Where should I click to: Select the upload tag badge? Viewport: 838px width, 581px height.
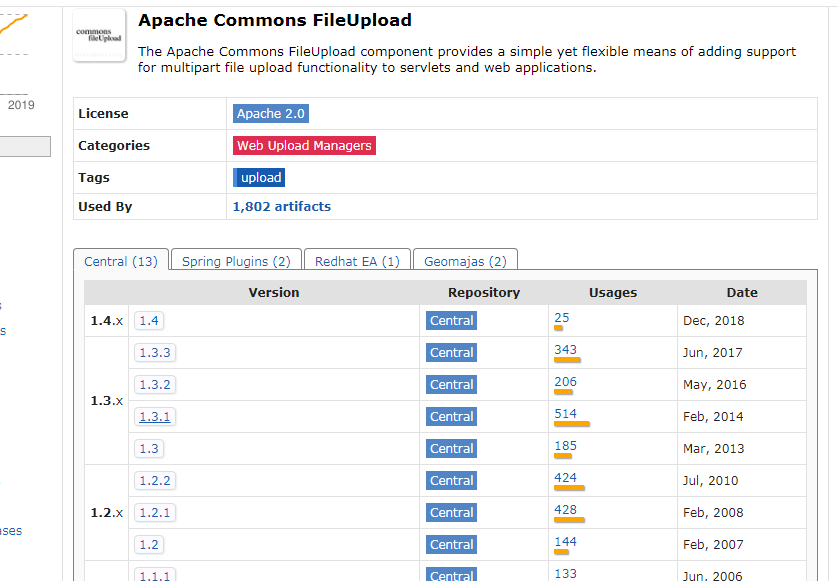coord(258,177)
